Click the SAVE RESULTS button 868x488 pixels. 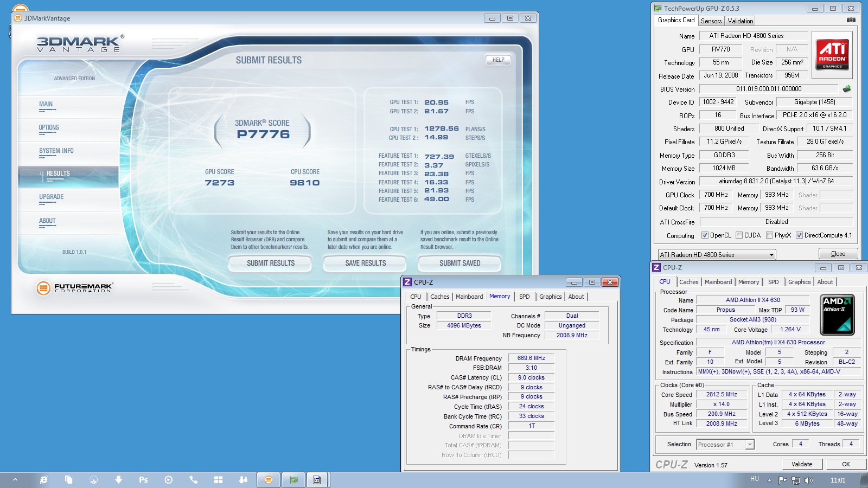[x=365, y=264]
